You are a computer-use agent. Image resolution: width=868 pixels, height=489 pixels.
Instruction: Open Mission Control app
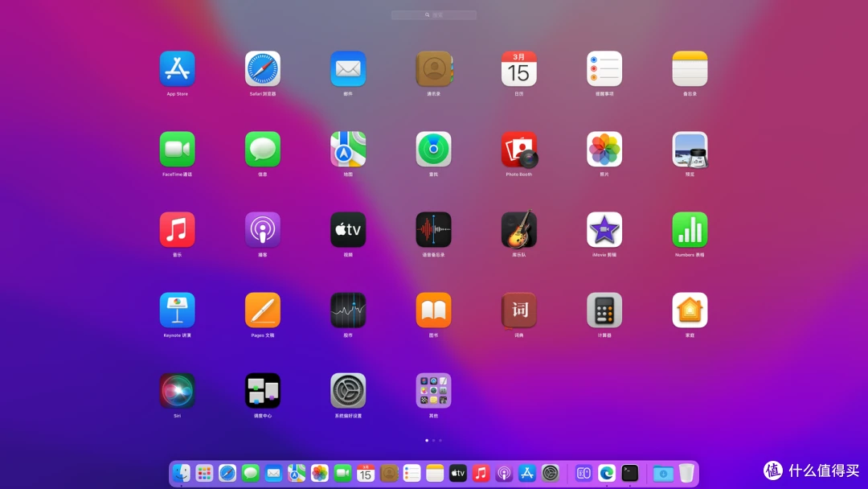262,390
